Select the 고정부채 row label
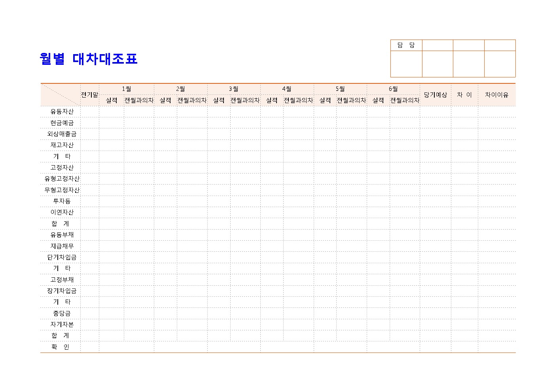Viewport: 555px width, 392px height. tap(62, 280)
